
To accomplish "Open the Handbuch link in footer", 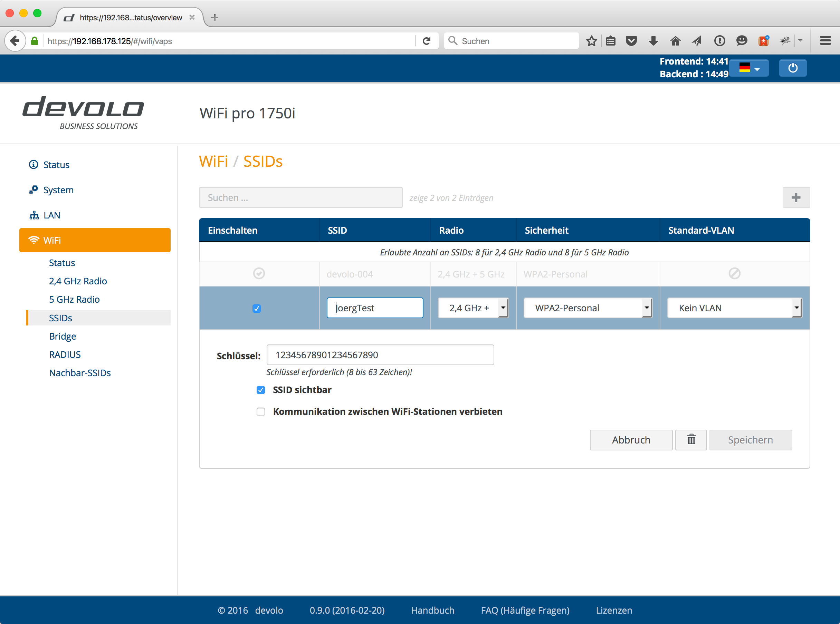I will pos(432,610).
